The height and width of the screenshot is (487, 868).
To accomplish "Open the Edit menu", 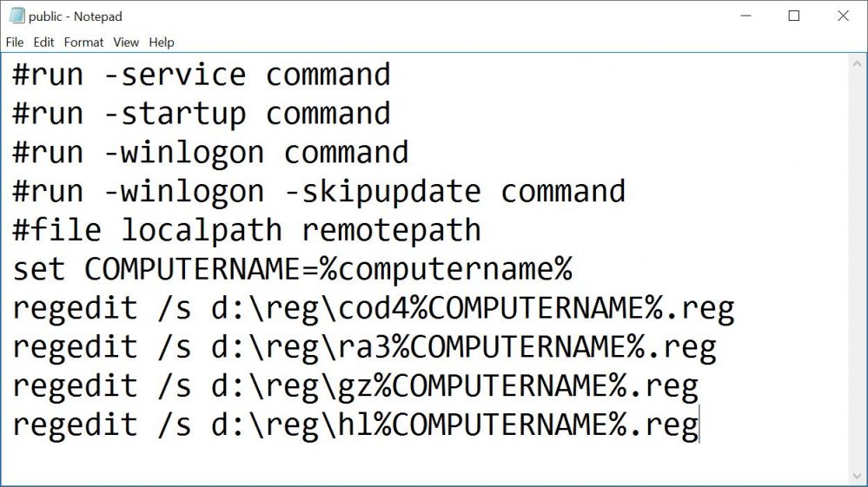I will [x=43, y=42].
